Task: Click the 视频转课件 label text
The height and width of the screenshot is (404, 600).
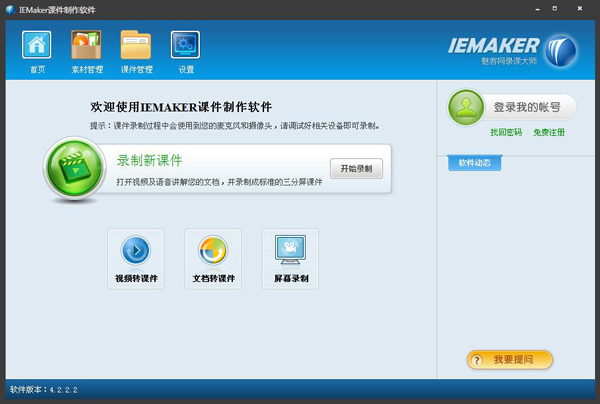Action: point(136,279)
